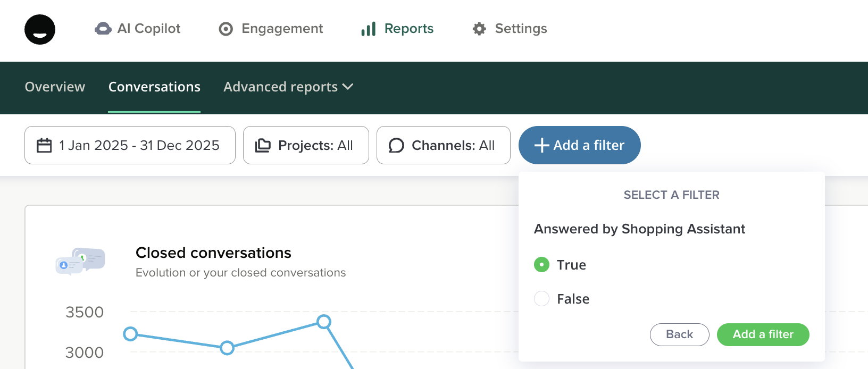Switch to the Overview tab
The width and height of the screenshot is (868, 369).
(55, 87)
